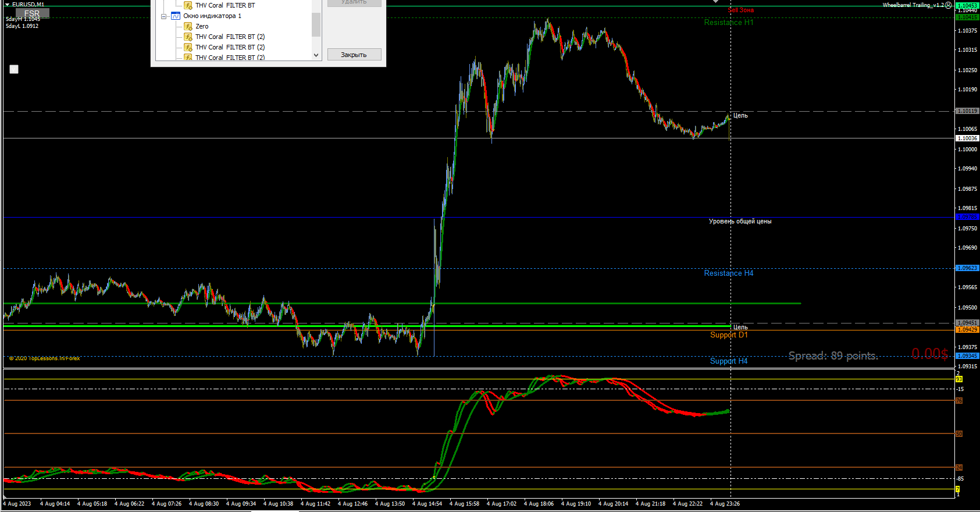980x512 pixels.
Task: Click the 1.10453 current price tag
Action: click(967, 5)
